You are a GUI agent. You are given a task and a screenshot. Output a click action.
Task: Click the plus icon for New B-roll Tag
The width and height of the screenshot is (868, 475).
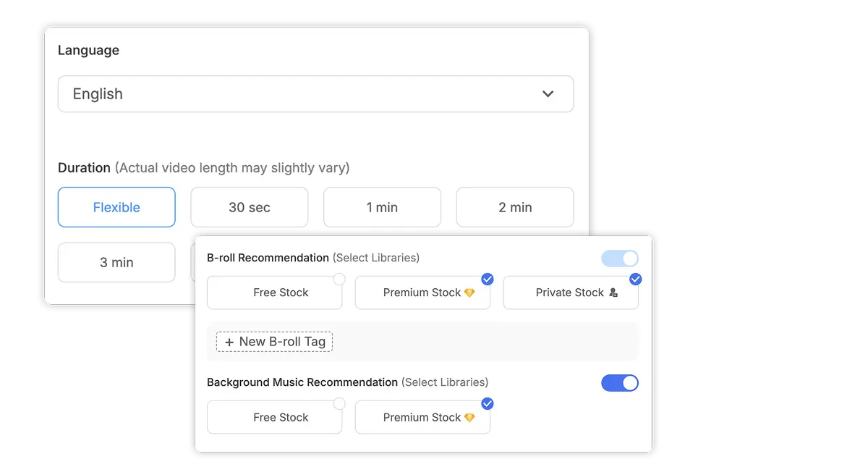229,342
